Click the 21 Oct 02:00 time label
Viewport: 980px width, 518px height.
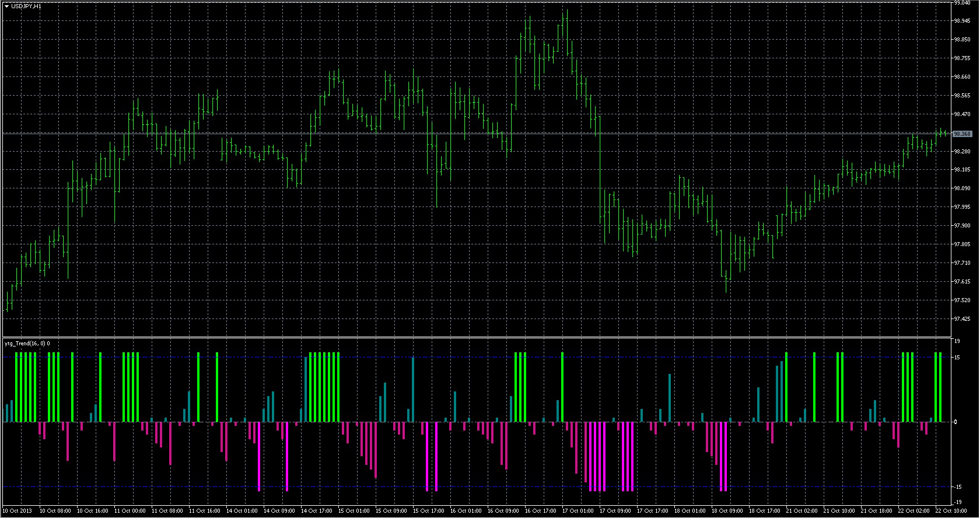tap(802, 511)
